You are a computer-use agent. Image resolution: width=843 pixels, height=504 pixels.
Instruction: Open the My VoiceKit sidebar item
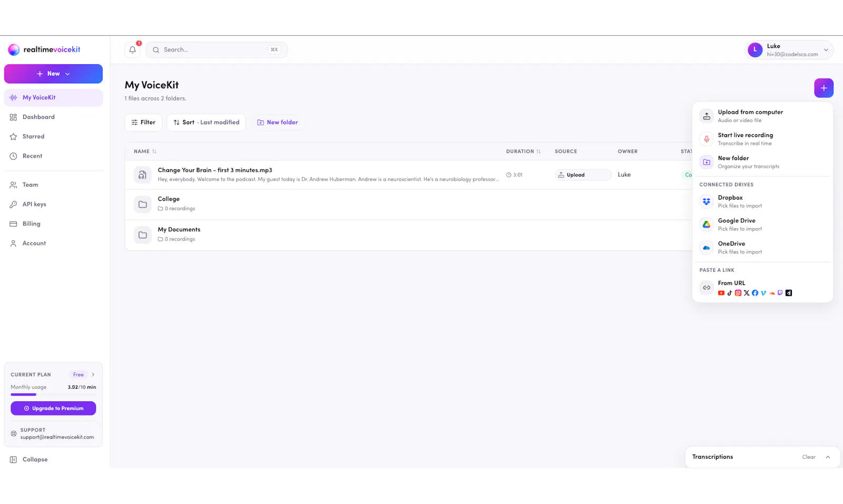[x=53, y=97]
